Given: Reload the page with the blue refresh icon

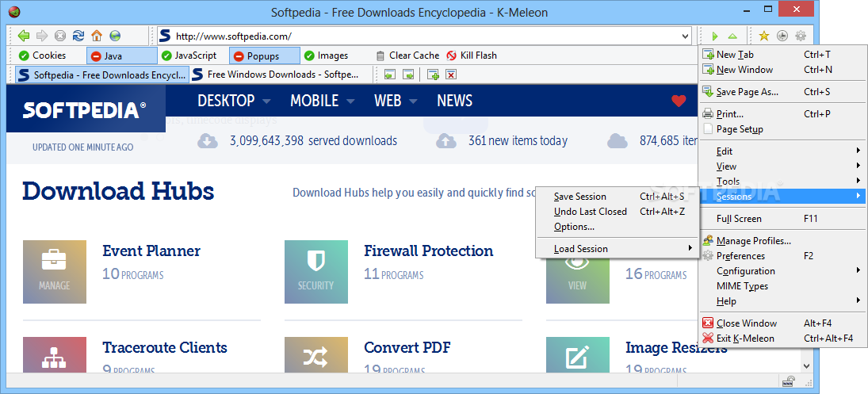Looking at the screenshot, I should coord(78,36).
